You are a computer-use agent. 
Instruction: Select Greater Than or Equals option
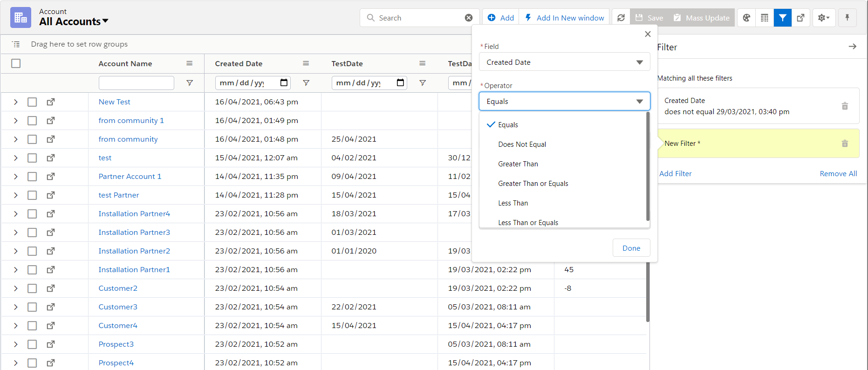[533, 184]
